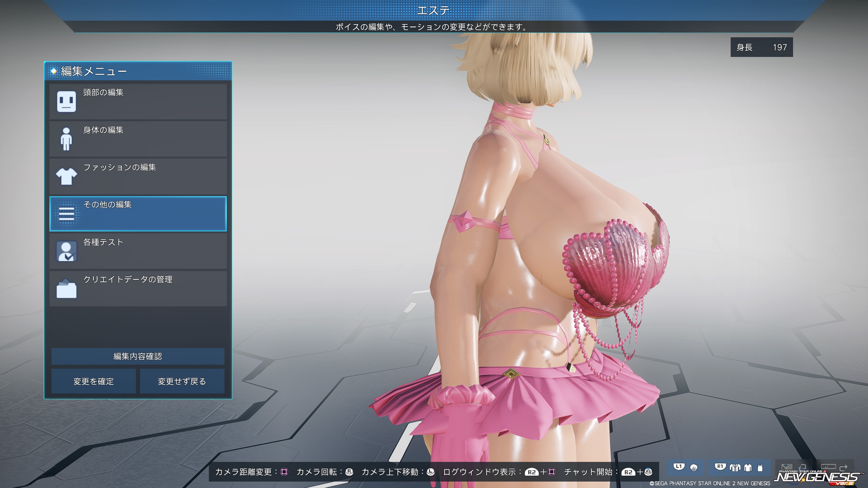The height and width of the screenshot is (488, 868).
Task: Click the redo arrow icon
Action: point(843,467)
